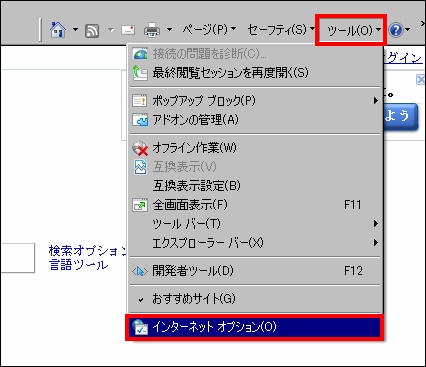Expand ツール バー(T) submenu
This screenshot has height=367, width=426.
point(255,224)
